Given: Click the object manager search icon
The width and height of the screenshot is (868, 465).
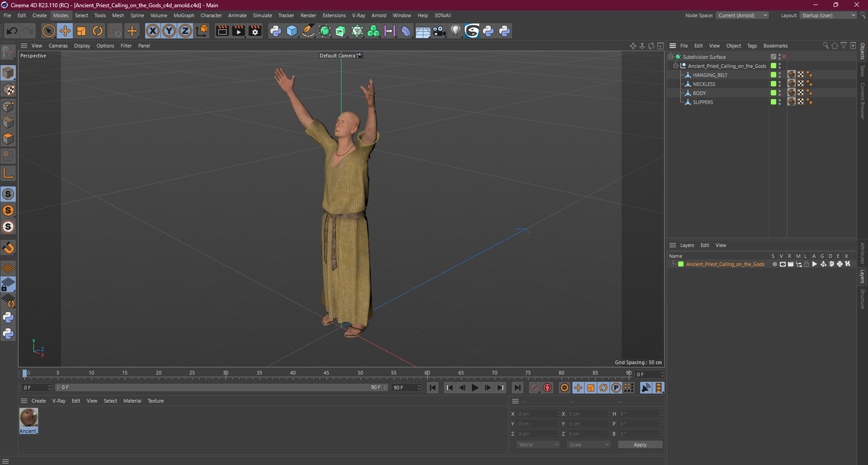Looking at the screenshot, I should 826,46.
